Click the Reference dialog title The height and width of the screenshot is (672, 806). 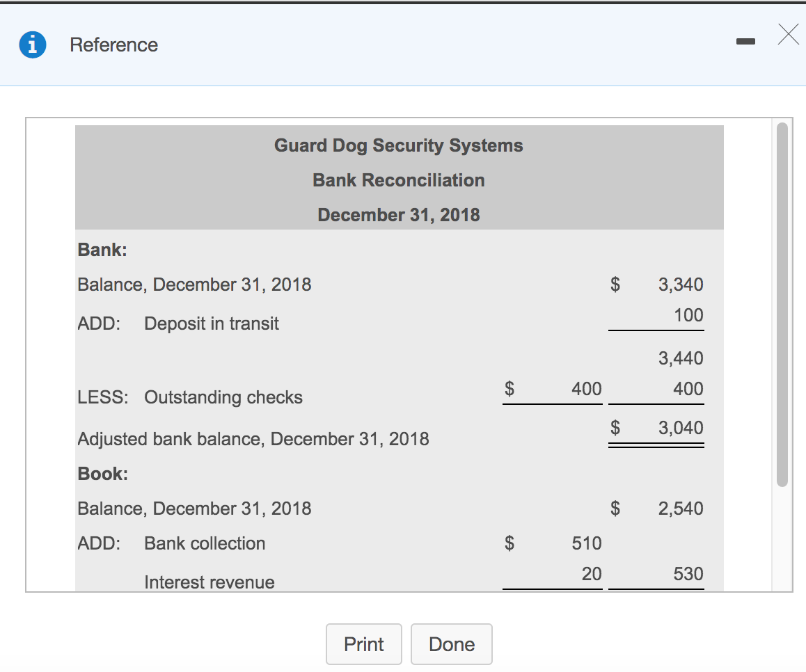pos(113,45)
